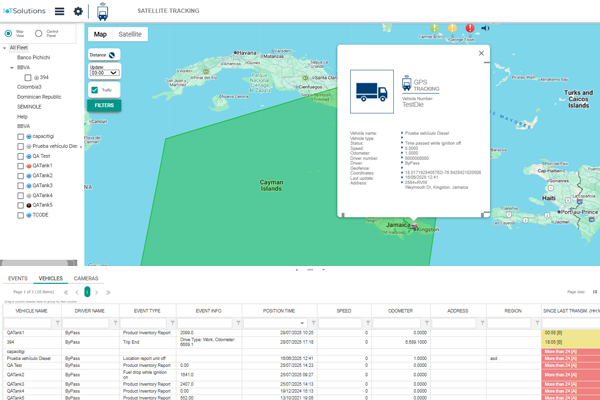
Task: Sort by Vehicle Name column header
Action: click(31, 311)
